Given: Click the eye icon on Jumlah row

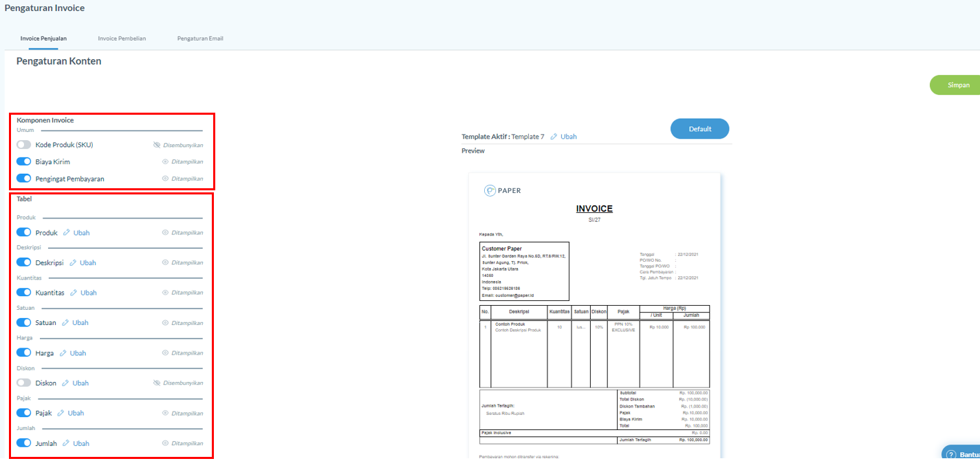Looking at the screenshot, I should [165, 444].
